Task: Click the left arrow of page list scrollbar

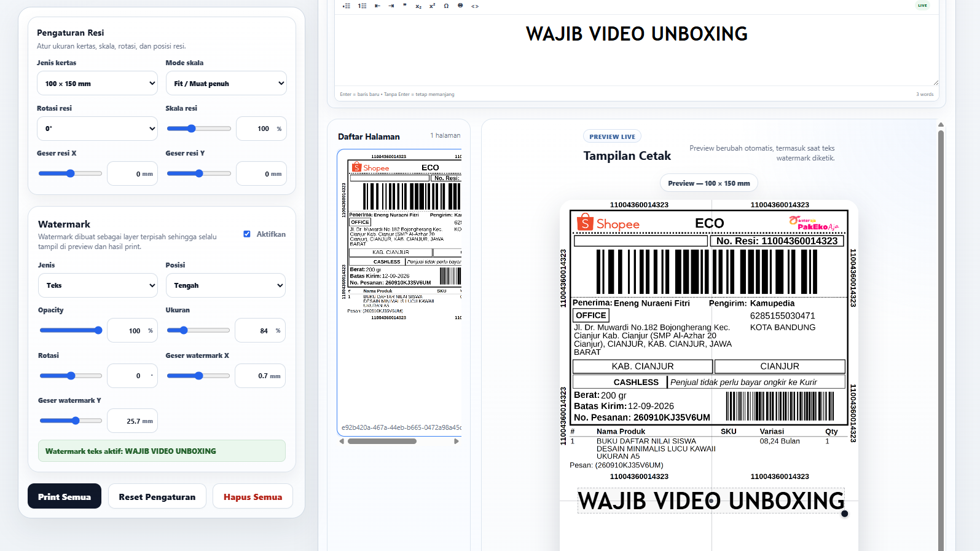Action: pos(342,441)
